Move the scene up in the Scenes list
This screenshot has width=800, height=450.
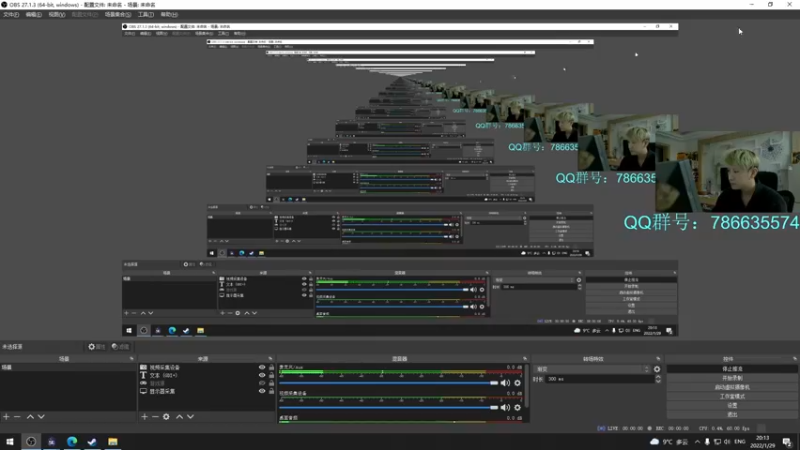click(x=30, y=417)
